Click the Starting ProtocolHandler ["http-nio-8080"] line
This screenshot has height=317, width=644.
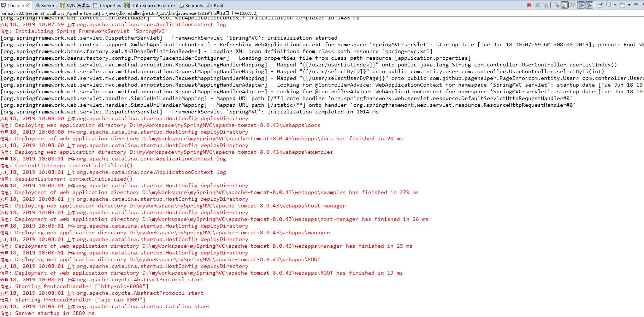point(74,286)
